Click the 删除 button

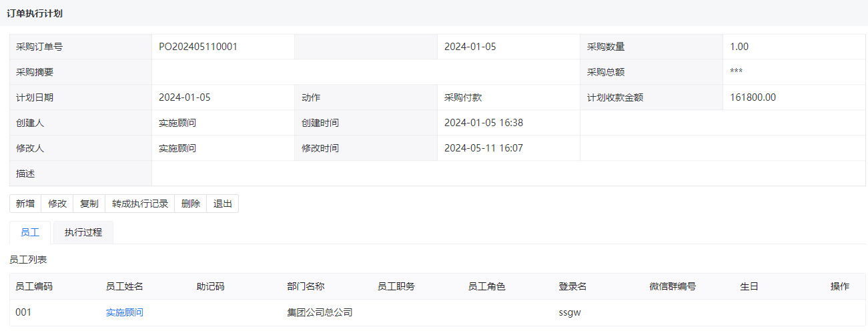click(x=191, y=204)
